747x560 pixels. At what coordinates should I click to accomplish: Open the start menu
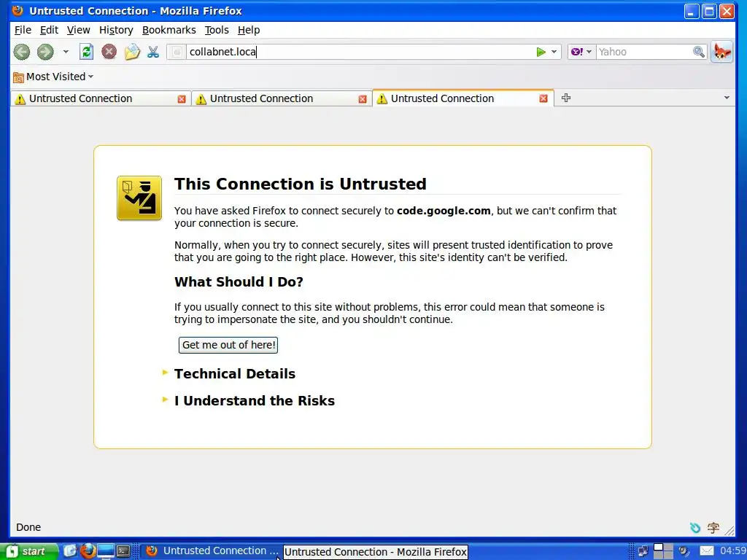click(x=28, y=551)
